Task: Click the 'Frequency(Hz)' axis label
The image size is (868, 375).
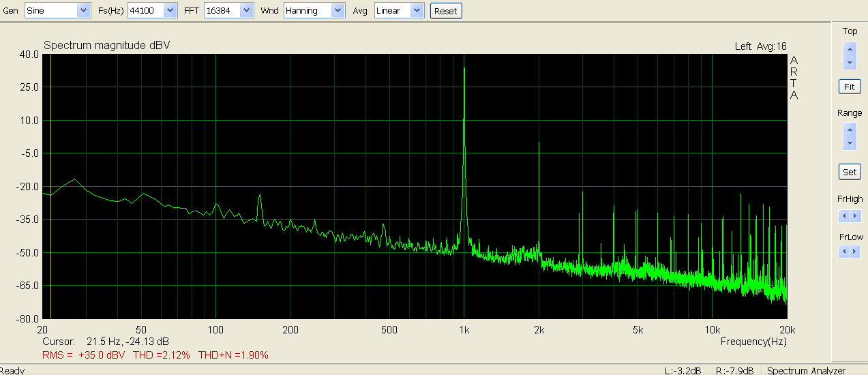Action: (753, 341)
